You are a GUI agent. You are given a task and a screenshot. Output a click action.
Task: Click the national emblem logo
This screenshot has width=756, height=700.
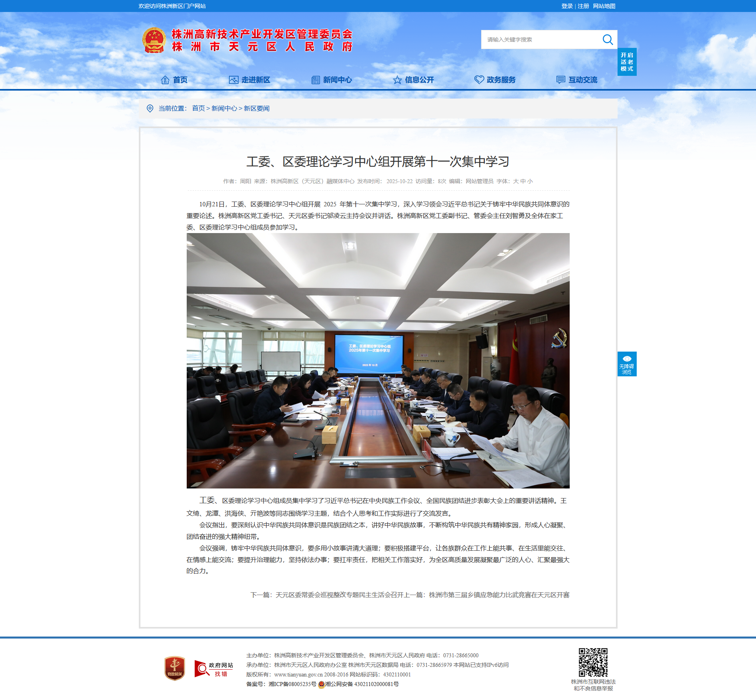154,40
